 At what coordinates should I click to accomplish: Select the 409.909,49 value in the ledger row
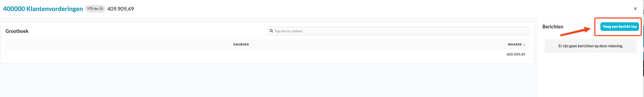[515, 54]
